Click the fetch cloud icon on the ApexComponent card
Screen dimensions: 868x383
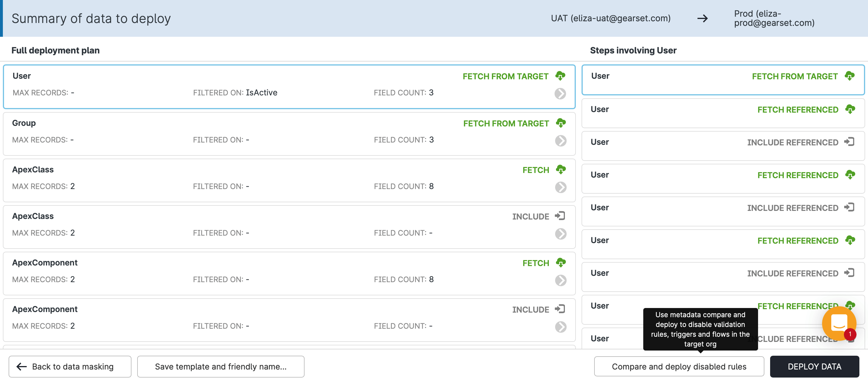[x=560, y=263]
